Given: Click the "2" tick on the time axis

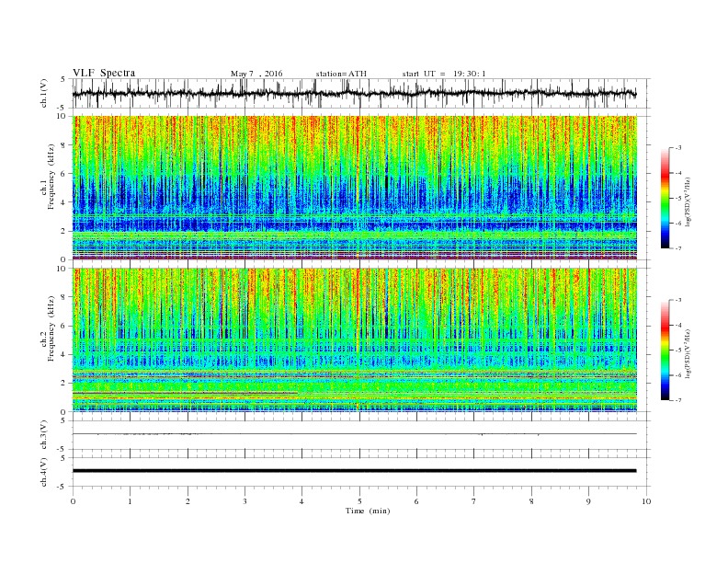Looking at the screenshot, I should pos(188,501).
